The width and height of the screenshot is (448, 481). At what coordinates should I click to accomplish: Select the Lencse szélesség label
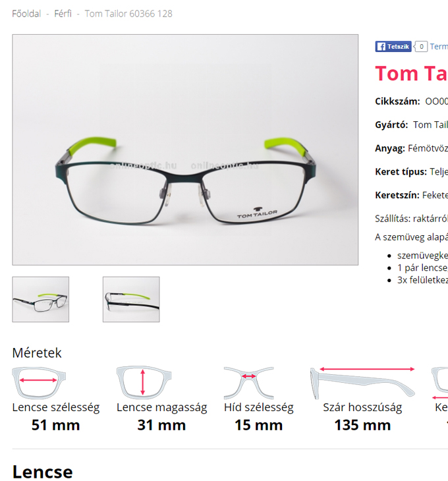pos(56,408)
